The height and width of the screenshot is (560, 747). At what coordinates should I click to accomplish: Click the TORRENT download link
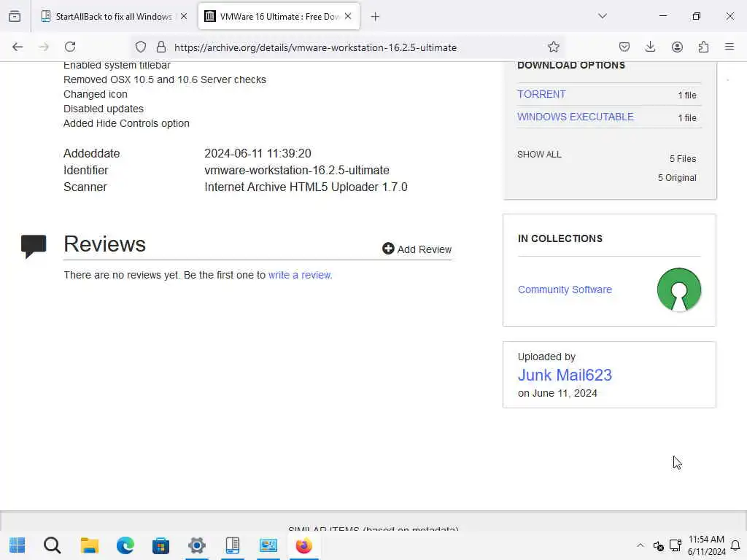[541, 94]
